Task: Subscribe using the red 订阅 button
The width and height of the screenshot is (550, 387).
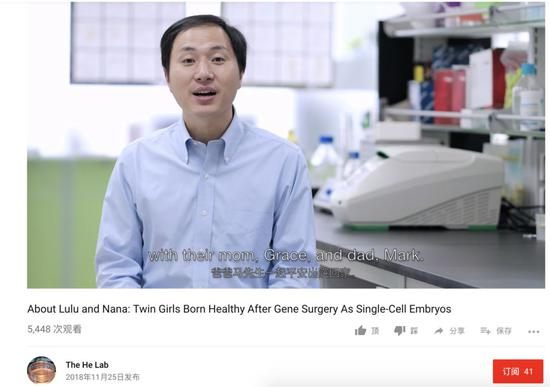Action: click(x=518, y=371)
